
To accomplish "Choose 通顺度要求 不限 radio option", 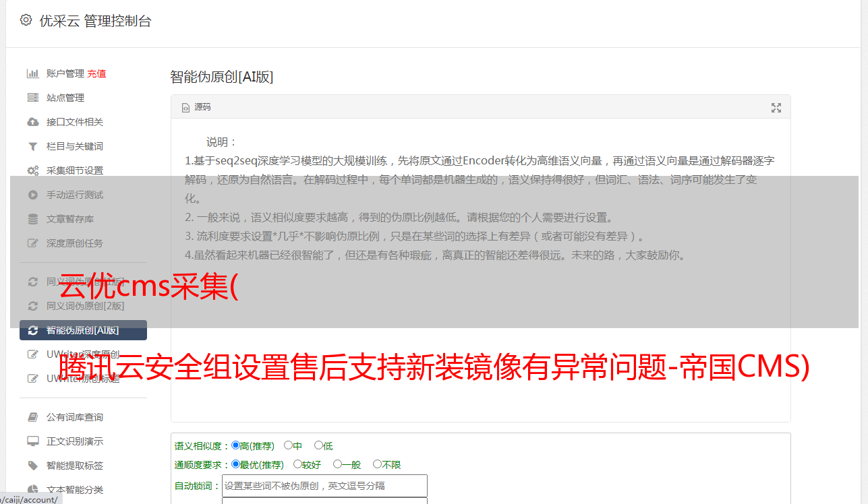I will coord(387,464).
